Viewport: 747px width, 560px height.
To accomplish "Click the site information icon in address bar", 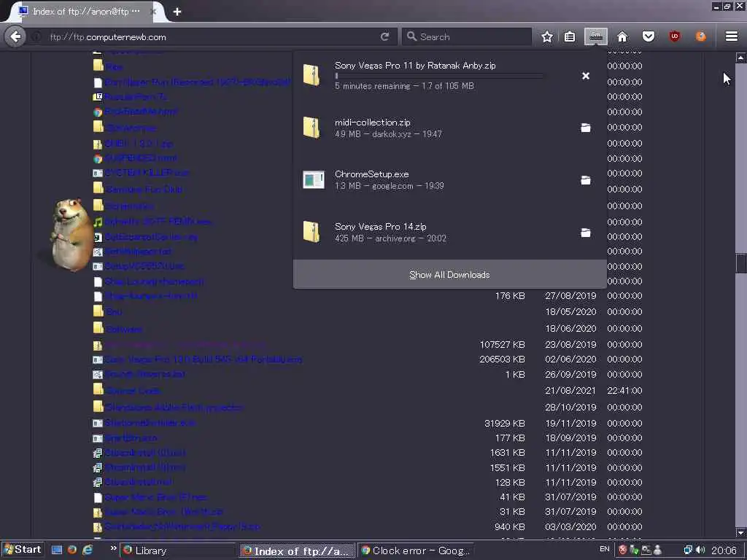I will [x=36, y=36].
